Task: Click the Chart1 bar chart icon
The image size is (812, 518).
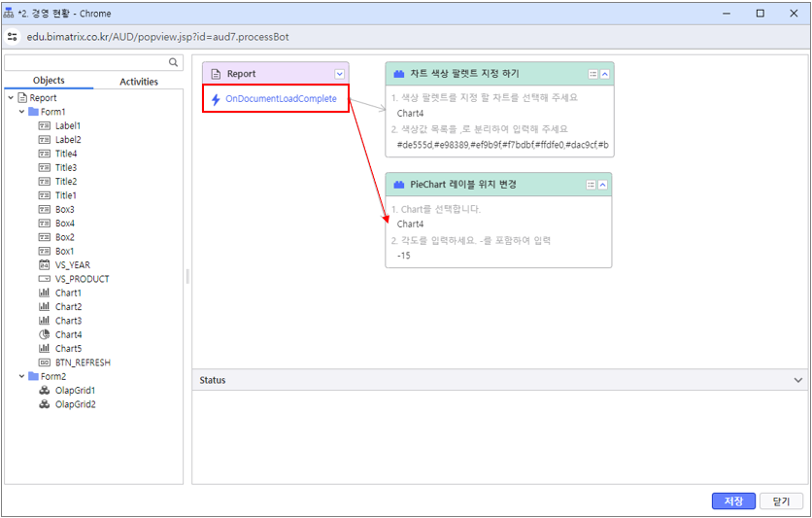Action: click(x=45, y=294)
